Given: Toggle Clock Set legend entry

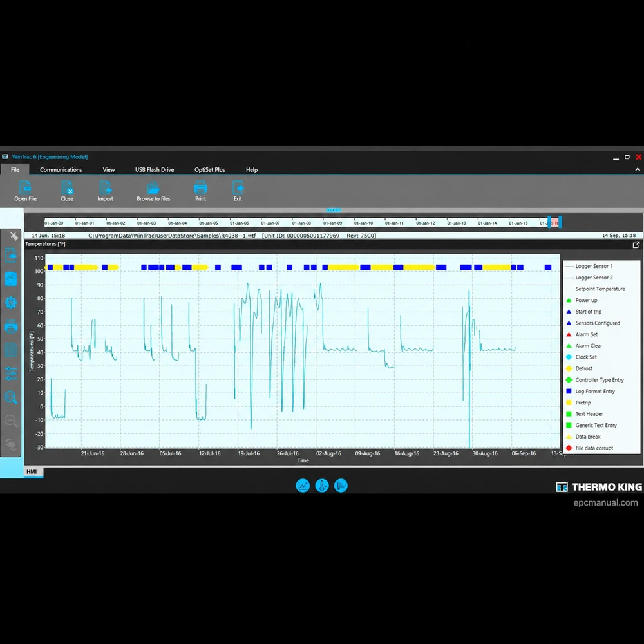Looking at the screenshot, I should coord(581,357).
